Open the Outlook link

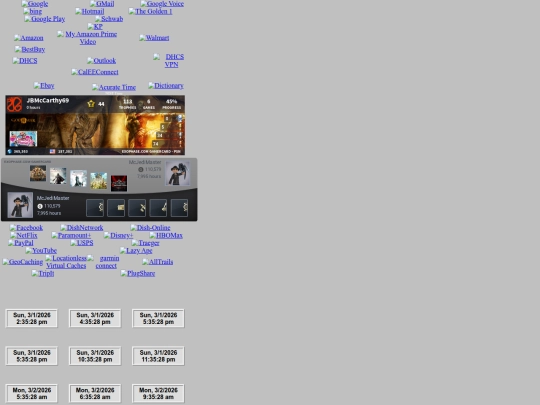[x=102, y=61]
